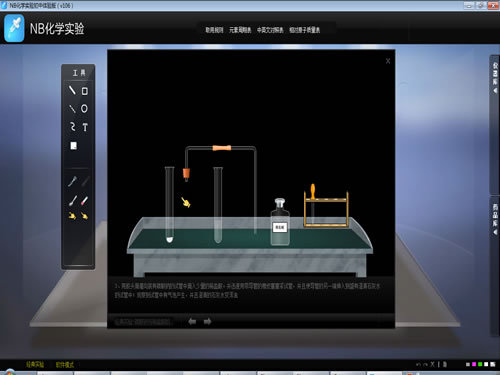Pick the pink-tipped eraser tool
This screenshot has height=375, width=500.
[84, 200]
